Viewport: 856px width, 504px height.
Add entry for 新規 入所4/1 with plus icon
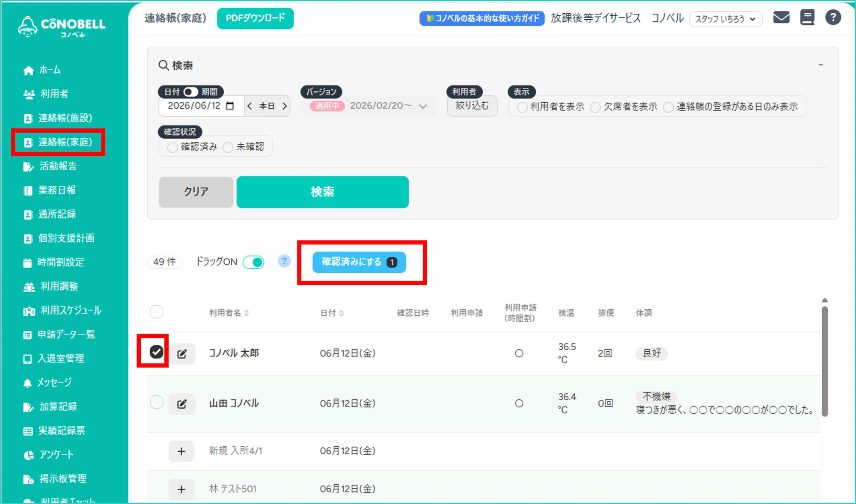[181, 451]
